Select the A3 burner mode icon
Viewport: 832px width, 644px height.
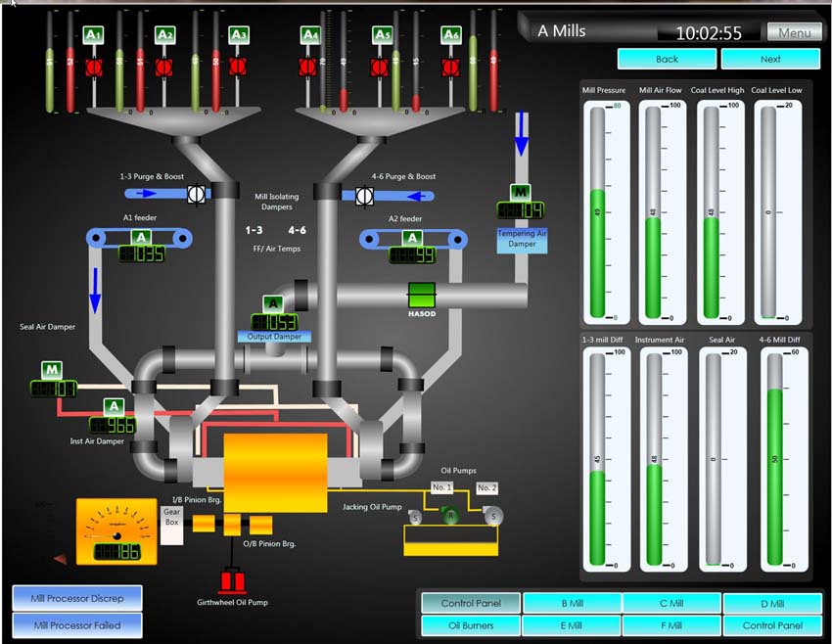(x=239, y=35)
